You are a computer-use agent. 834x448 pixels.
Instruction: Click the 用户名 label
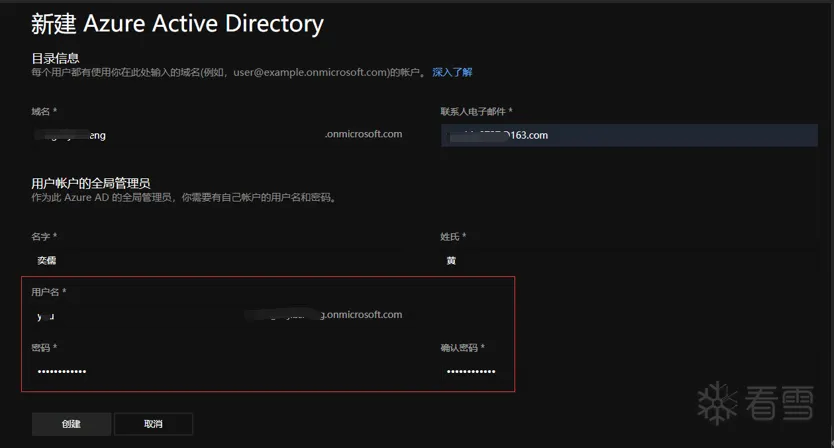tap(48, 292)
